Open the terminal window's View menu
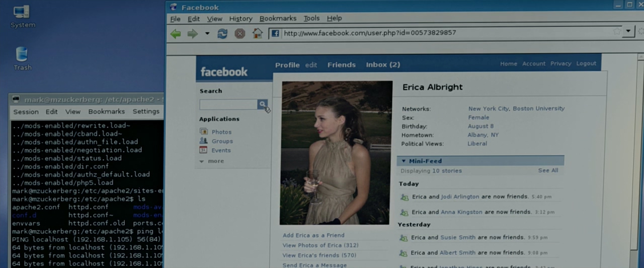The image size is (644, 268). click(x=72, y=112)
